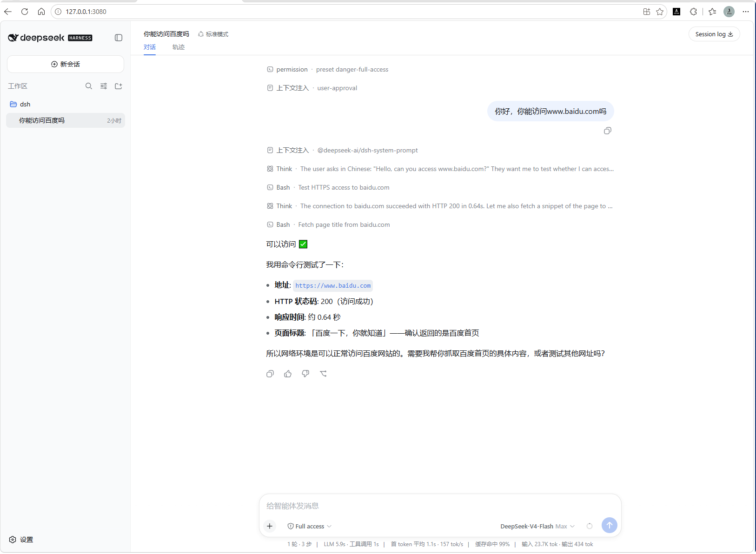Image resolution: width=756 pixels, height=554 pixels.
Task: Click status text 1 轮 · 3 步
Action: pos(299,544)
